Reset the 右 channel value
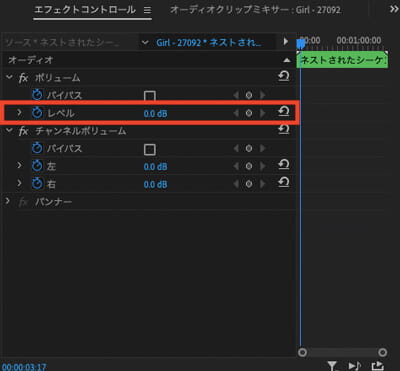400x371 pixels. (x=284, y=182)
